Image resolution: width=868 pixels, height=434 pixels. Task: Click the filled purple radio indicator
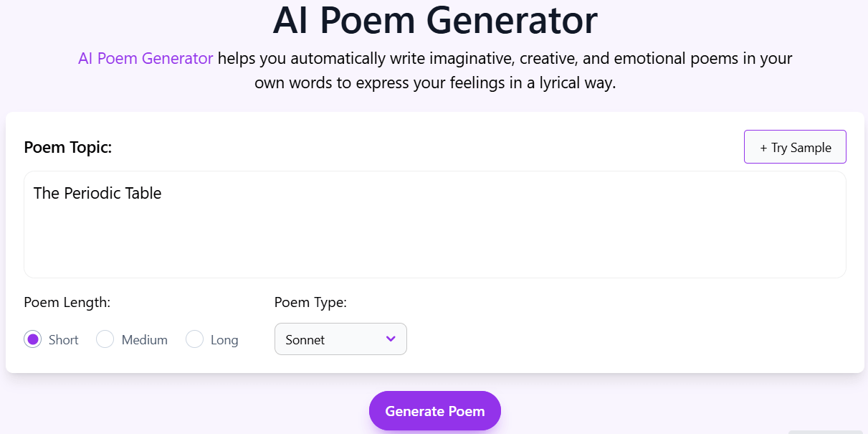point(32,339)
